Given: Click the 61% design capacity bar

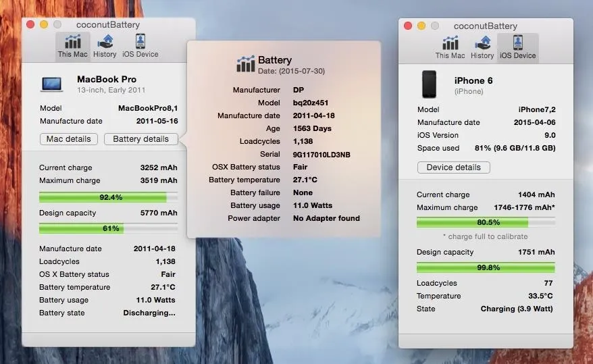Looking at the screenshot, I should pos(108,228).
